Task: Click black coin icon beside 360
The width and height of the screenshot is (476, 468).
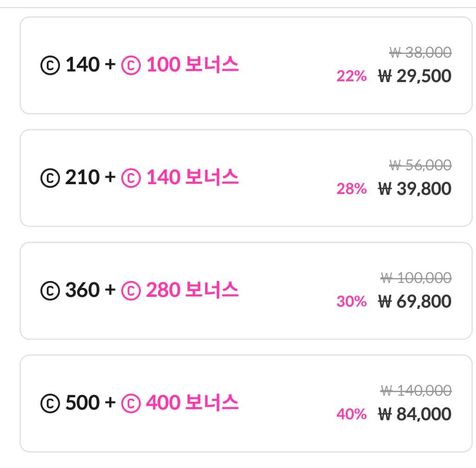Action: click(x=50, y=291)
